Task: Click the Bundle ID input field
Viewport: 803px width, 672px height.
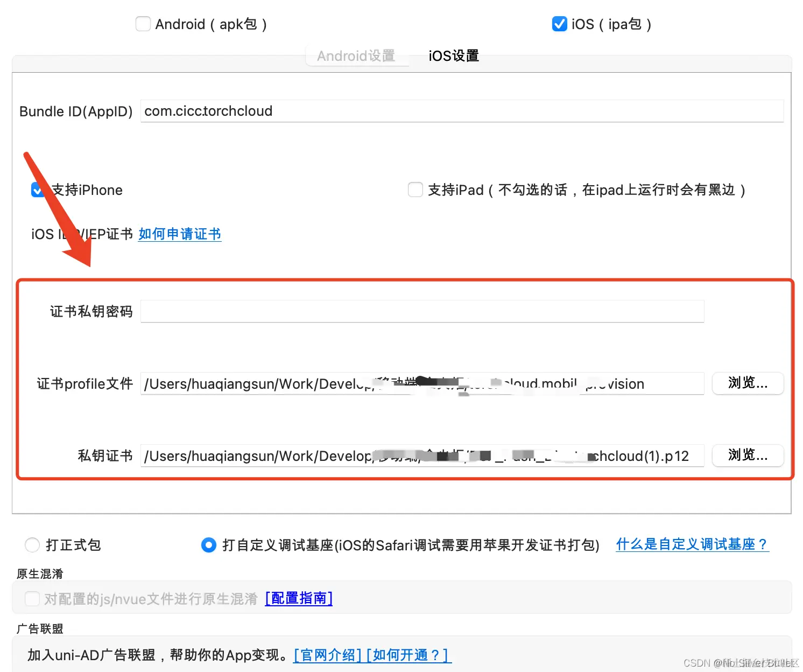Action: (x=462, y=111)
